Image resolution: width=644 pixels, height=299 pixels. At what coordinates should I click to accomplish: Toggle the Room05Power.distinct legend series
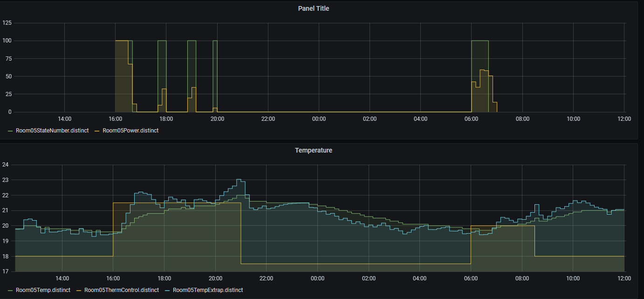point(130,131)
